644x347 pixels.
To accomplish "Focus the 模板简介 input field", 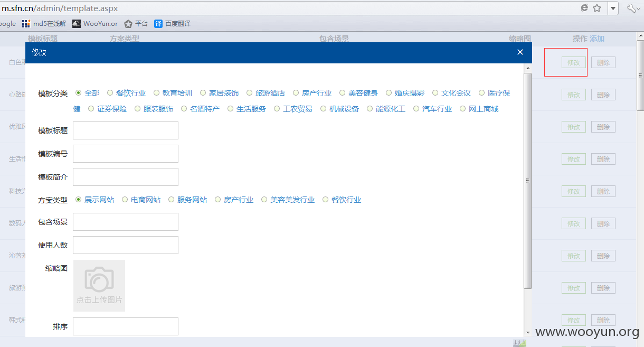I will (126, 177).
